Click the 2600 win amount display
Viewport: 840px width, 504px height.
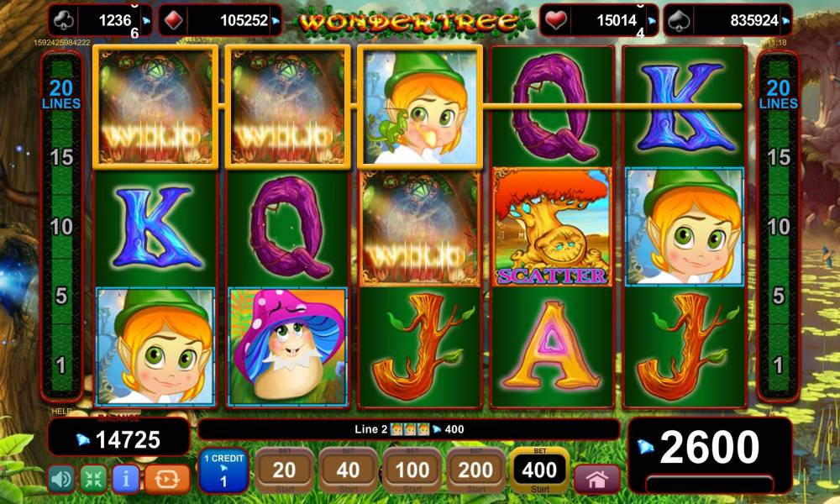(710, 447)
